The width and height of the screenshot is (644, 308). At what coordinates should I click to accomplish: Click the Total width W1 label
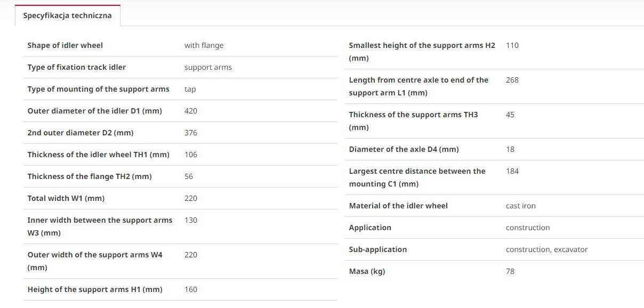tap(66, 198)
